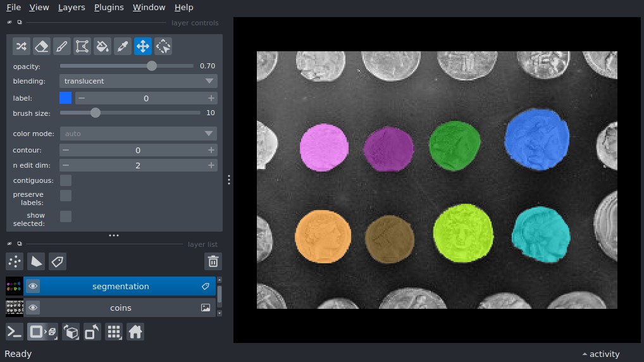644x362 pixels.
Task: Close the layer controls panel
Action: [x=9, y=23]
